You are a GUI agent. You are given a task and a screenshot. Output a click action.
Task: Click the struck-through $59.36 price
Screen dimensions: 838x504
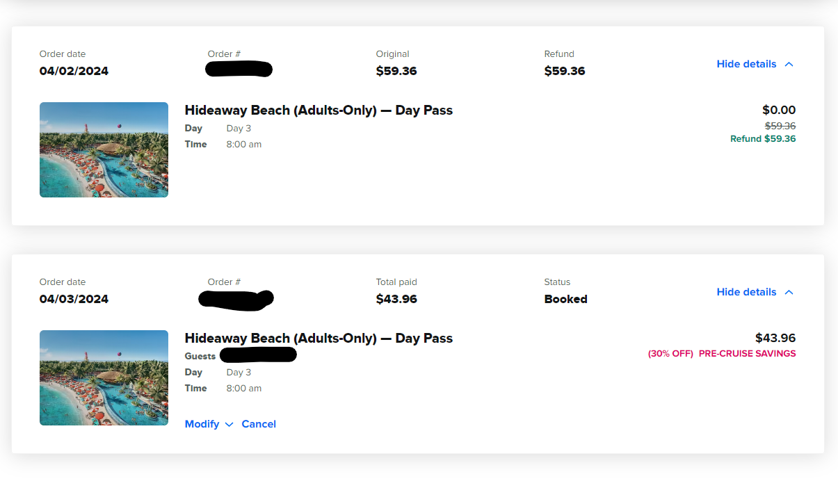pyautogui.click(x=780, y=126)
